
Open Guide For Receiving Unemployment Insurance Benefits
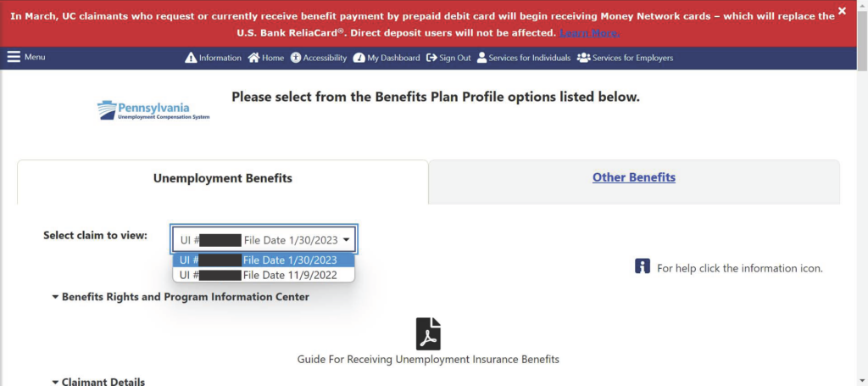coord(428,360)
